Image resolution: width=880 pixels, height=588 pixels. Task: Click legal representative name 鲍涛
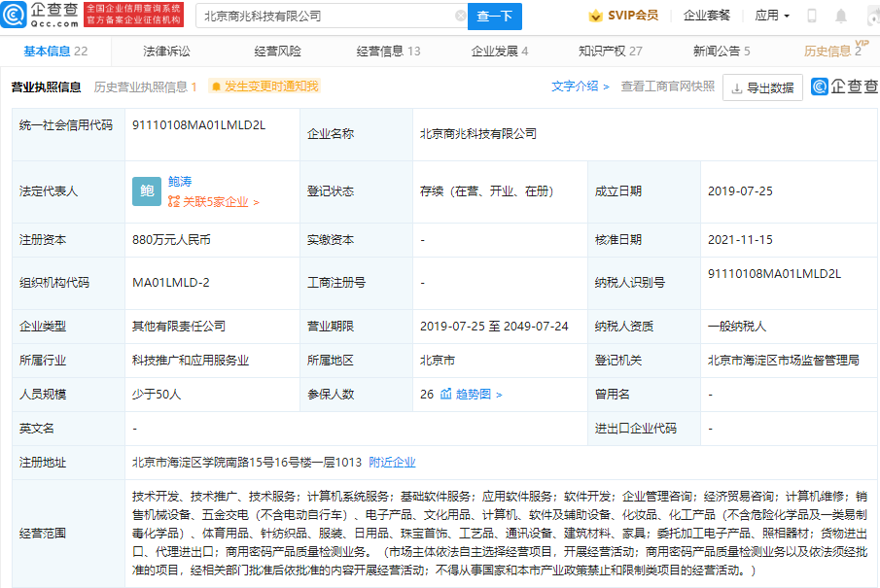(180, 181)
